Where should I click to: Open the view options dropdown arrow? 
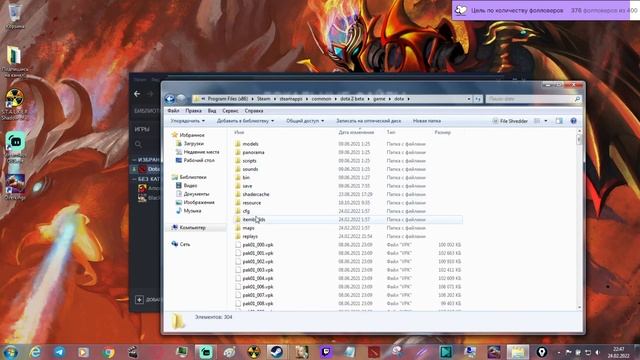(x=546, y=121)
